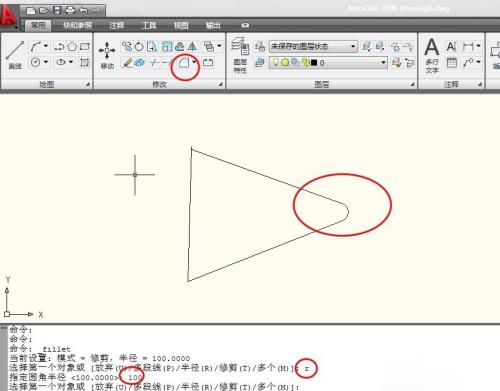Image resolution: width=500 pixels, height=391 pixels.
Task: Select the Fillet tool
Action: [184, 62]
